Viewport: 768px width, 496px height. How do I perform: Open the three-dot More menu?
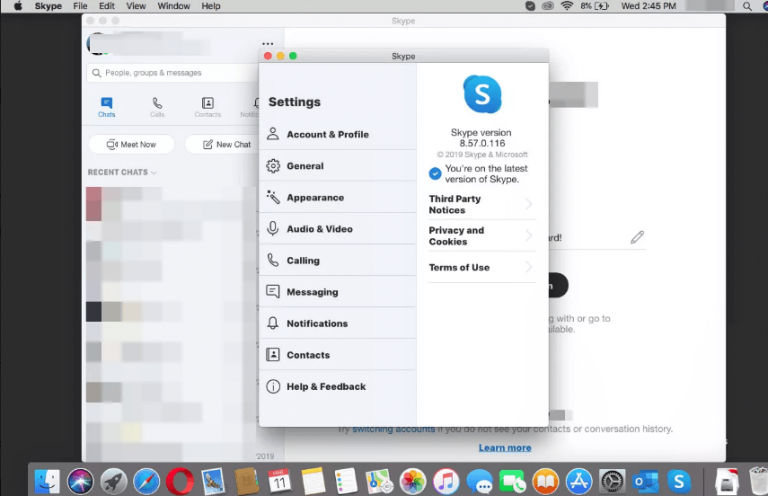(267, 44)
